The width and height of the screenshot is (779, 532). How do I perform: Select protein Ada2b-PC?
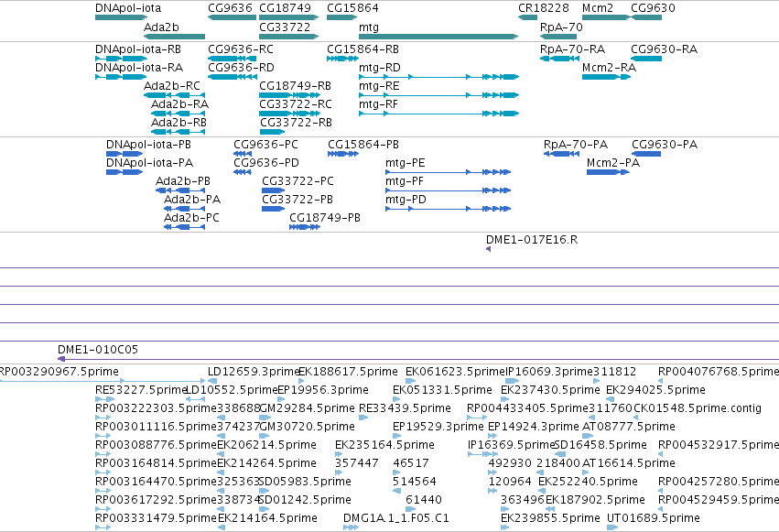pos(191,218)
